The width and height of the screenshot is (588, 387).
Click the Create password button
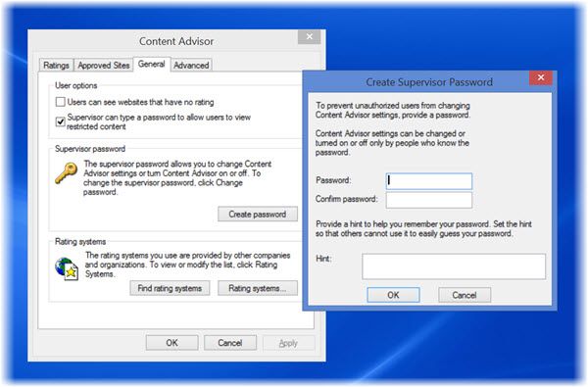click(258, 215)
